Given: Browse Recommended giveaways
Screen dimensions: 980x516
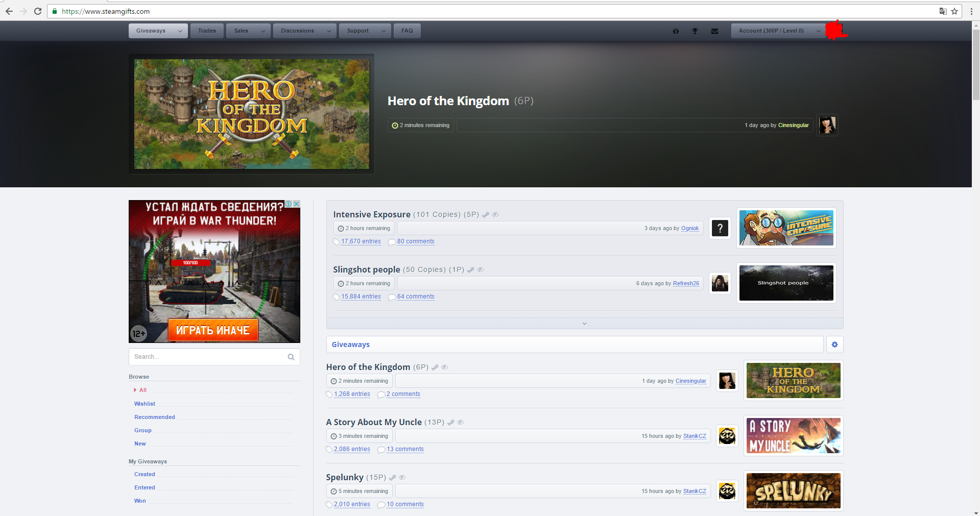Looking at the screenshot, I should (155, 417).
